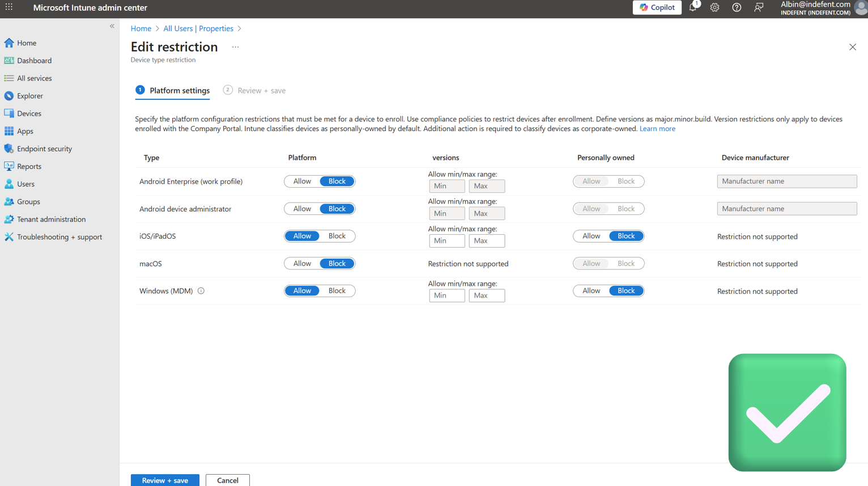Click Android Enterprise Max version field
The image size is (868, 486).
487,186
